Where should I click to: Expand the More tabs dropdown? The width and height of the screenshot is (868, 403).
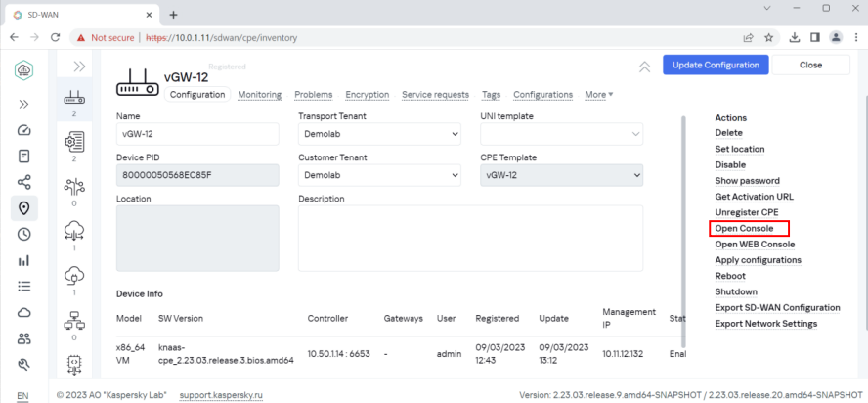pyautogui.click(x=599, y=95)
